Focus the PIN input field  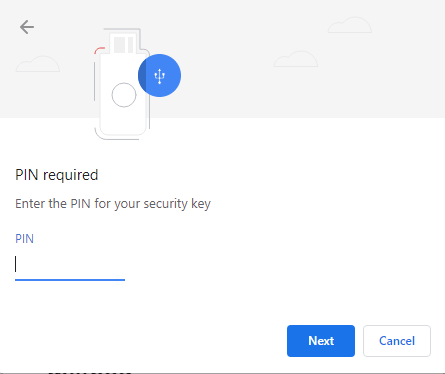click(x=70, y=267)
